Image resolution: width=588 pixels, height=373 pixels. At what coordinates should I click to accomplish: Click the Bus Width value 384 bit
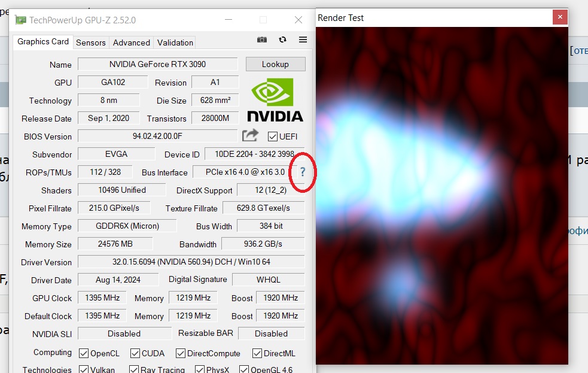pyautogui.click(x=271, y=226)
